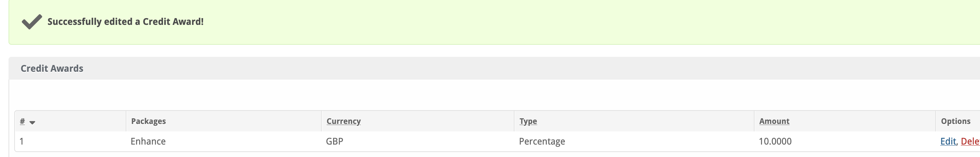Click the blank area above the table headers

coord(457,95)
